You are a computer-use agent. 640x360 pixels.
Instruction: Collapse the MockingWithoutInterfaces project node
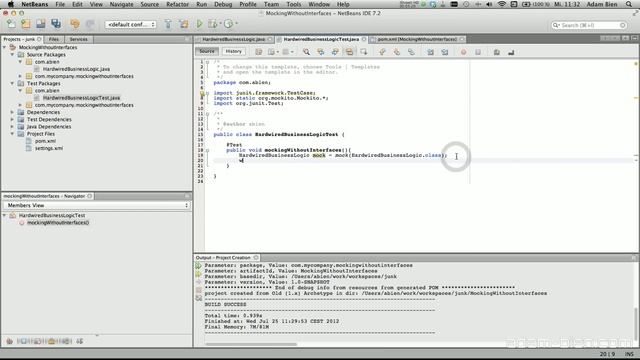tap(4, 47)
